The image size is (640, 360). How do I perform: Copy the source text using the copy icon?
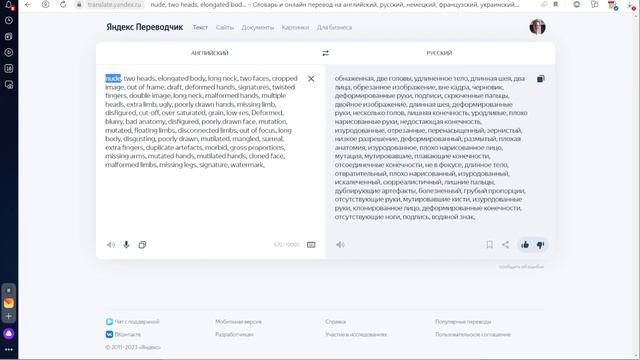[x=142, y=245]
